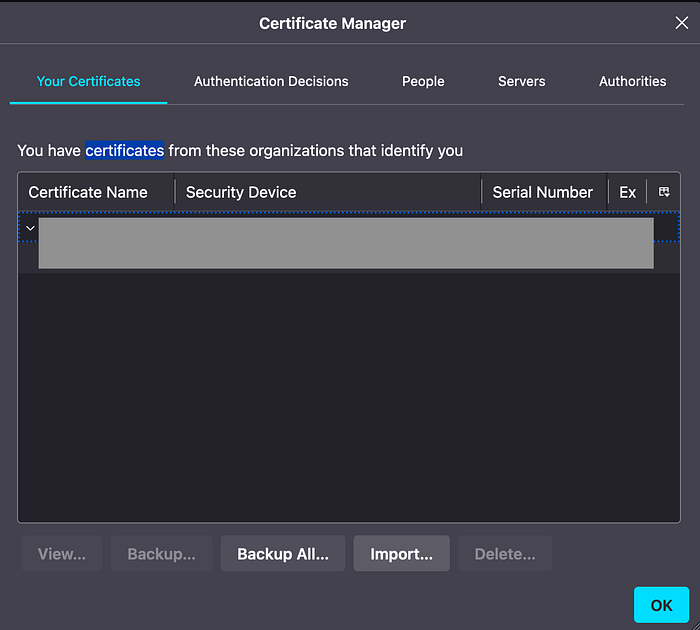Select the grayed-out certificate row
Screen dimensions: 700x630
pos(345,244)
